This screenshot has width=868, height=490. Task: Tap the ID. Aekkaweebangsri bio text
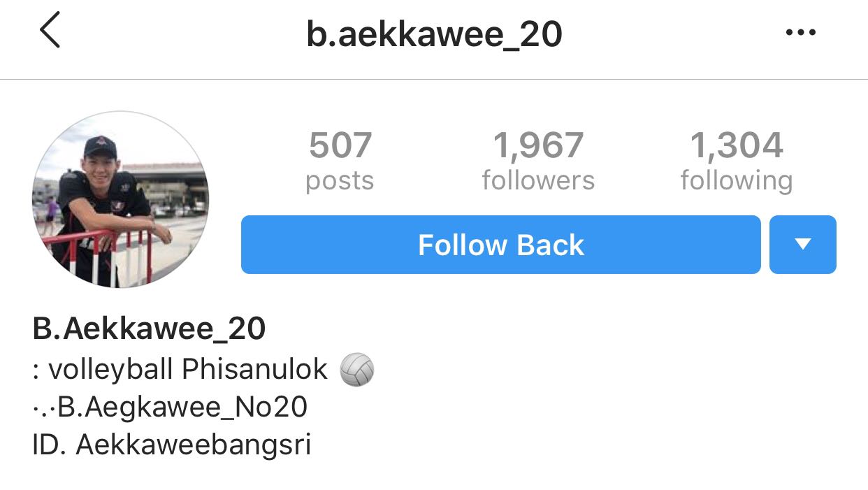click(x=171, y=445)
